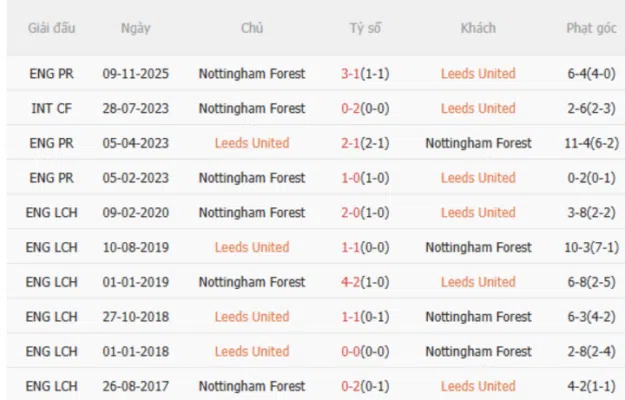Click the "Chủ" home team column header

point(252,28)
